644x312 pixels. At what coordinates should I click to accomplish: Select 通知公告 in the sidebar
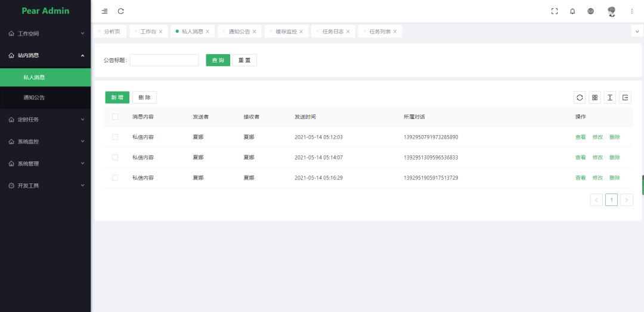click(34, 97)
